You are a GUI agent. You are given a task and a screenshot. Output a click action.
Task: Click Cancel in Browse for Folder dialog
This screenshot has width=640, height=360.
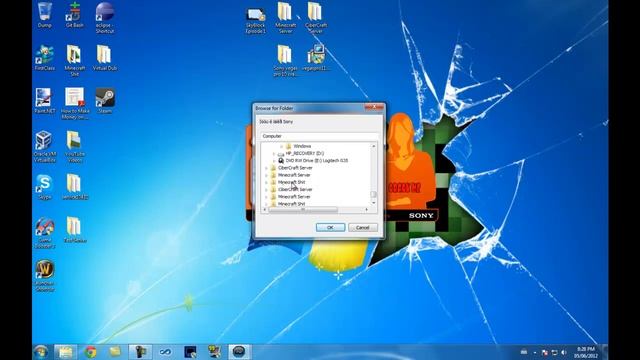pyautogui.click(x=362, y=227)
